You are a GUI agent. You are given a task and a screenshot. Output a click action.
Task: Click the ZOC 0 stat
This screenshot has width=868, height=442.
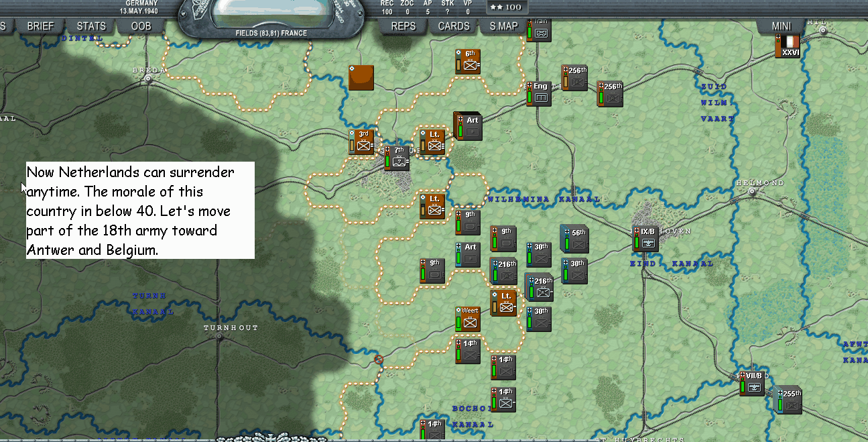pyautogui.click(x=407, y=7)
